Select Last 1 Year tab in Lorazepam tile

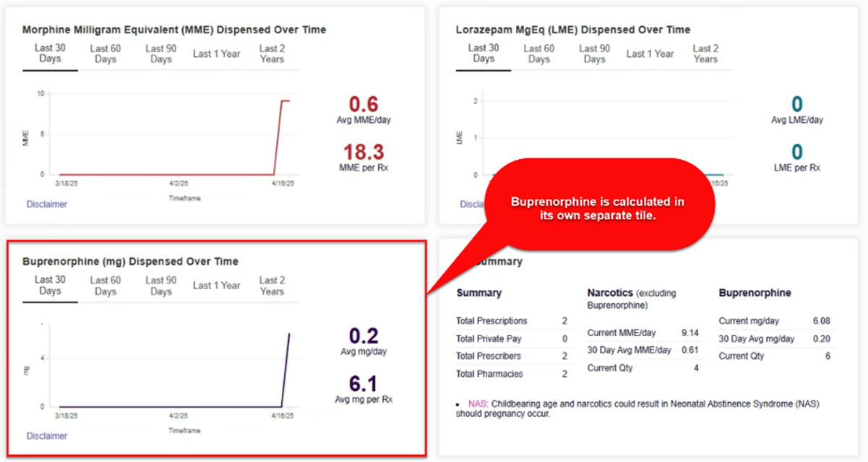click(650, 54)
